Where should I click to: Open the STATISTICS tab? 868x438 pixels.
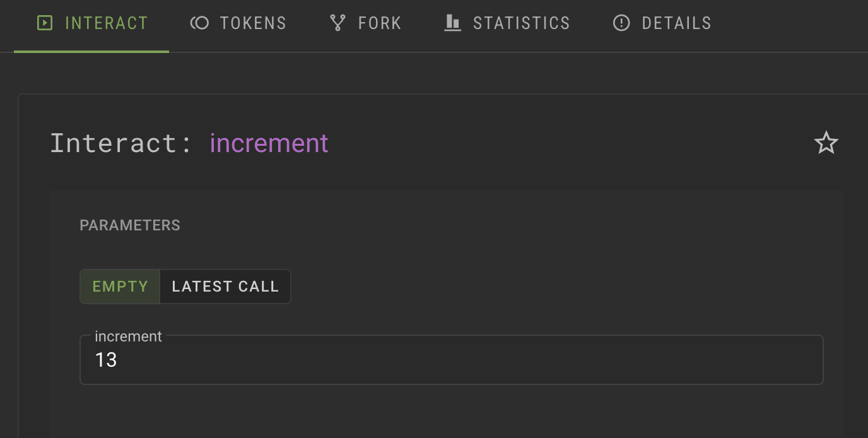tap(521, 23)
